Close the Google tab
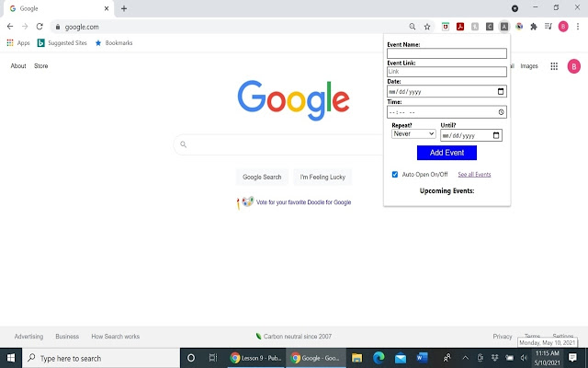 tap(107, 8)
